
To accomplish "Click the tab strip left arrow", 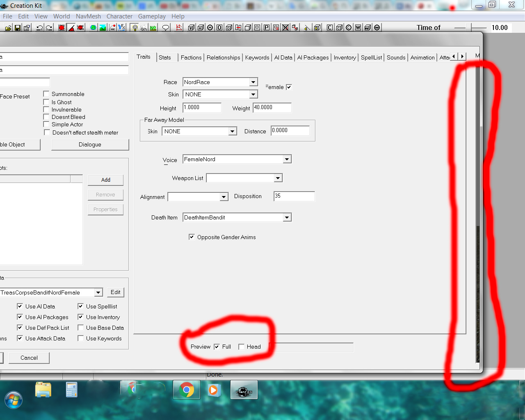I will click(x=454, y=57).
